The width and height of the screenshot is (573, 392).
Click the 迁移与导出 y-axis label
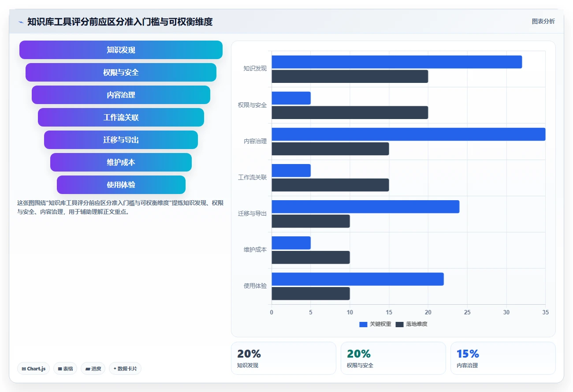pos(252,213)
